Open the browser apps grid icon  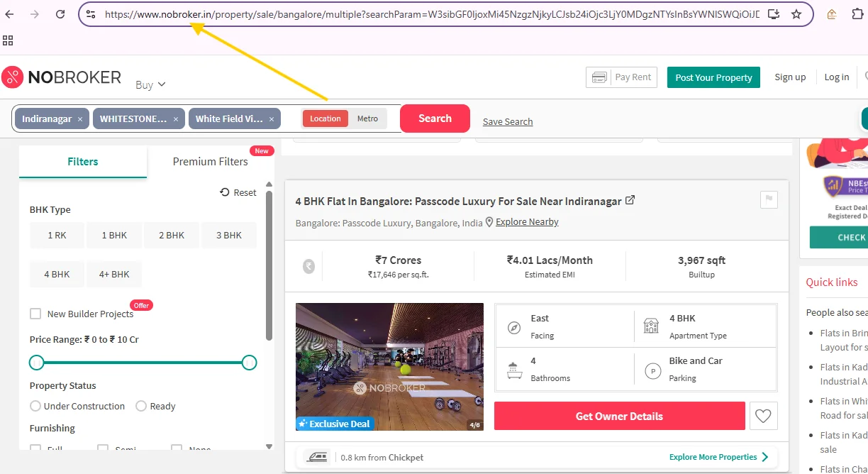(9, 40)
